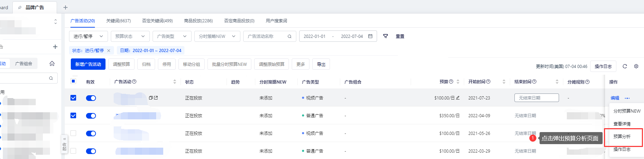Open the 更多 actions dropdown button
The width and height of the screenshot is (644, 159).
[x=301, y=64]
